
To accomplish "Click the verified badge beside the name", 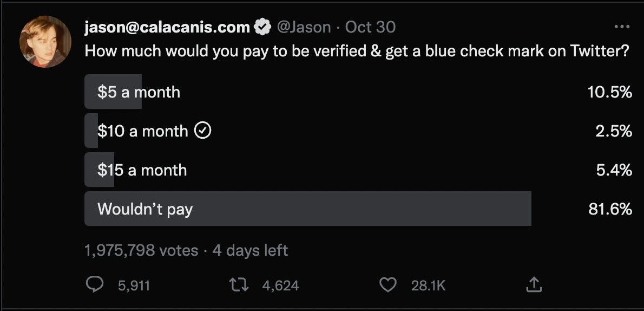I will click(262, 27).
